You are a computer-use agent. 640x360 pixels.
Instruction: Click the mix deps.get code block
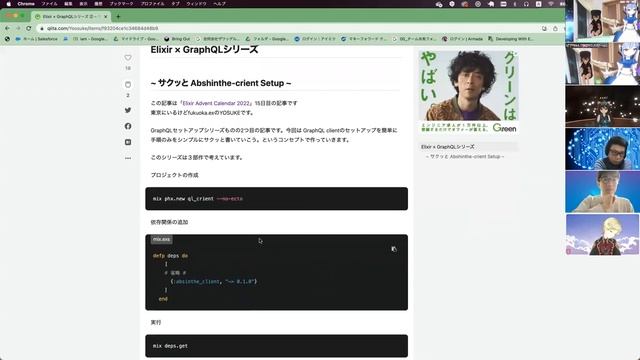(x=276, y=346)
